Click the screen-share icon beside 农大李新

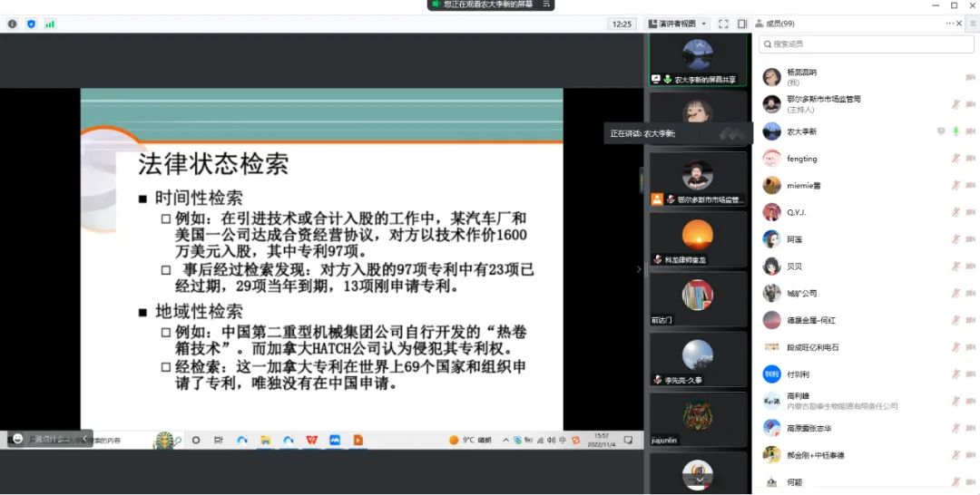point(941,131)
